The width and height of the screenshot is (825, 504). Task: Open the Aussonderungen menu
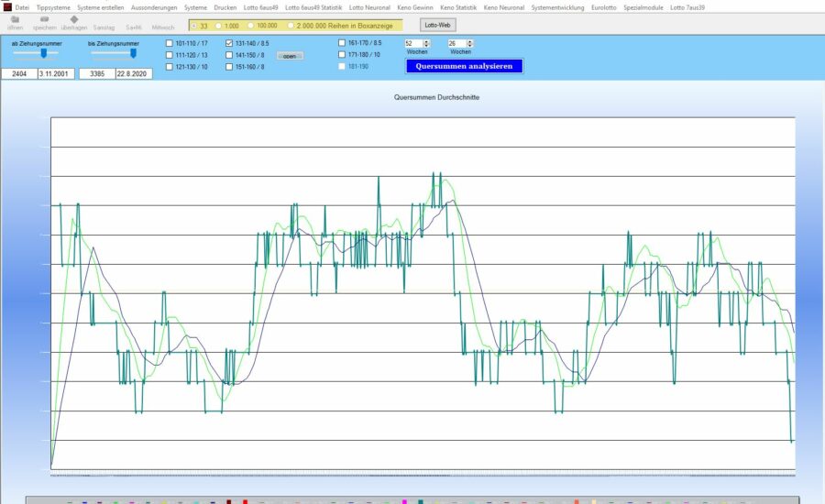[154, 7]
